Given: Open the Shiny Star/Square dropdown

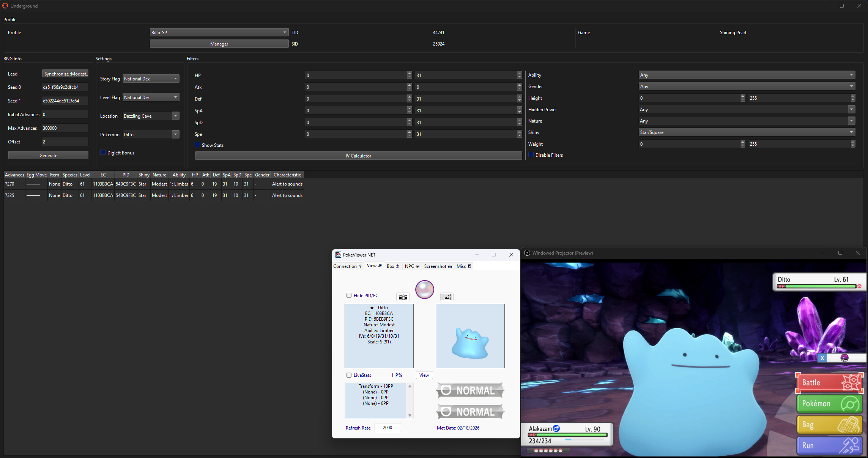Looking at the screenshot, I should coord(746,132).
